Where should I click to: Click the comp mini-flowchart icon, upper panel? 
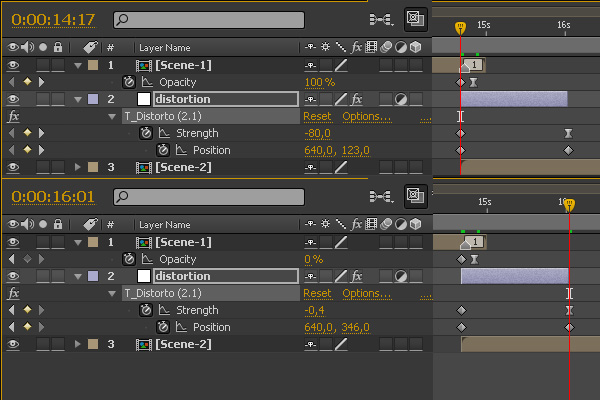(x=380, y=19)
